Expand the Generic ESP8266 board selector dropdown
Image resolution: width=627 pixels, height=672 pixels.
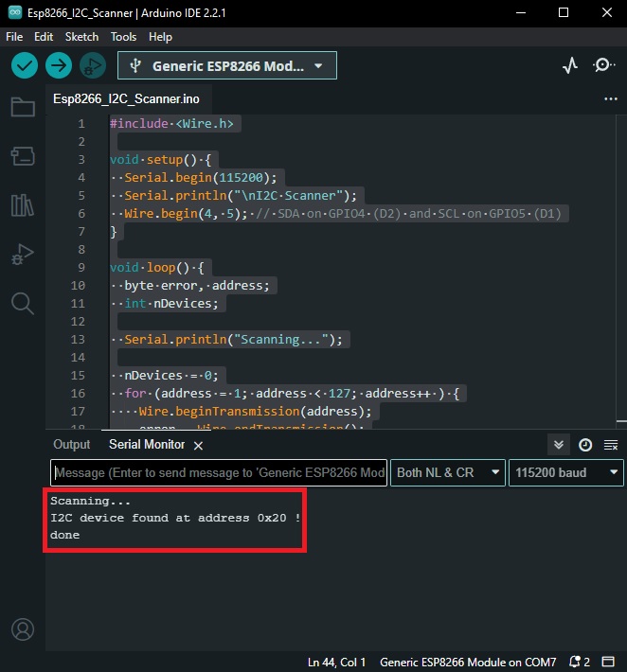tap(227, 65)
